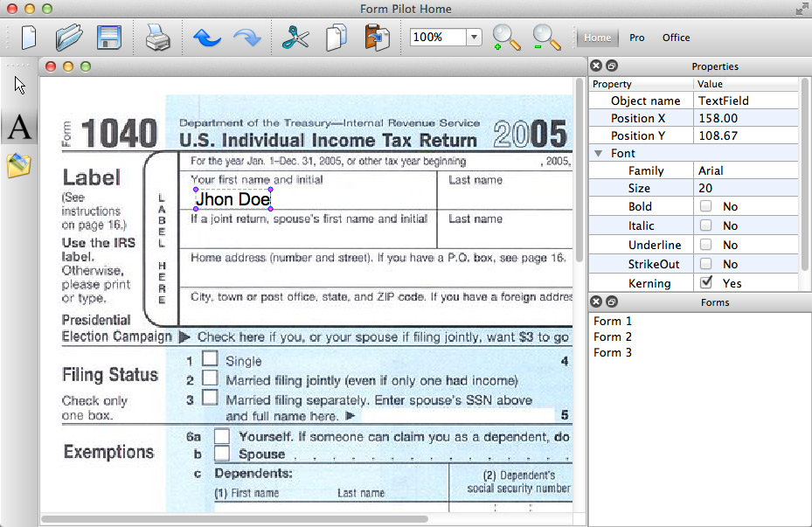
Task: Select Form 2 in the Forms list
Action: (613, 336)
